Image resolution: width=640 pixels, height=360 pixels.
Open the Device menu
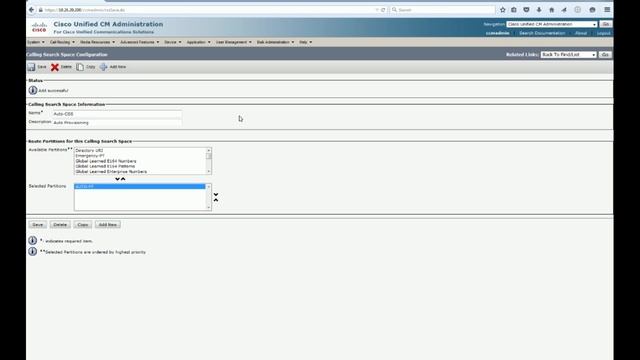(173, 42)
